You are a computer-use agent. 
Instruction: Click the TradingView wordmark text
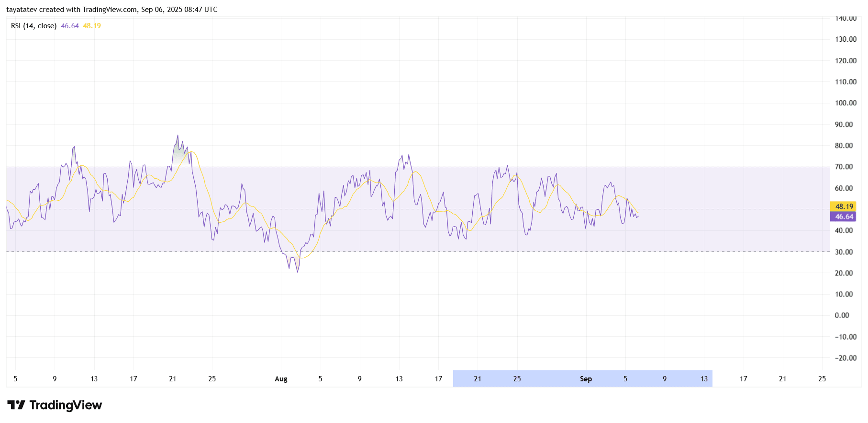tap(66, 405)
